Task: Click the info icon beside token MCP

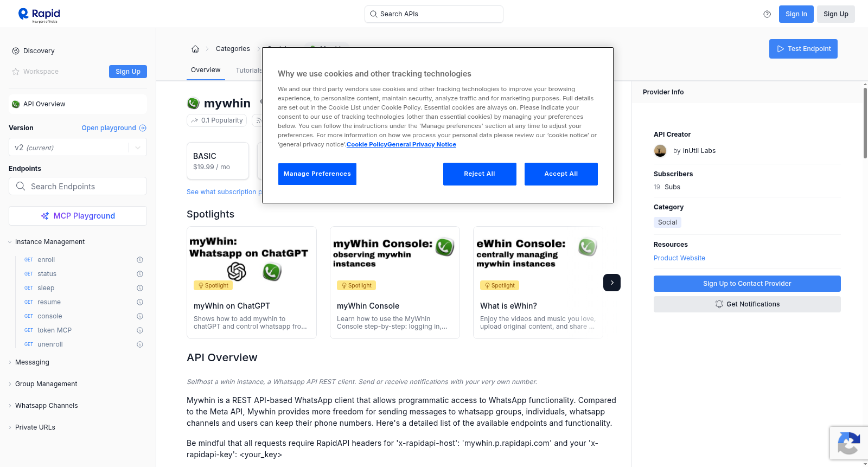Action: point(140,330)
